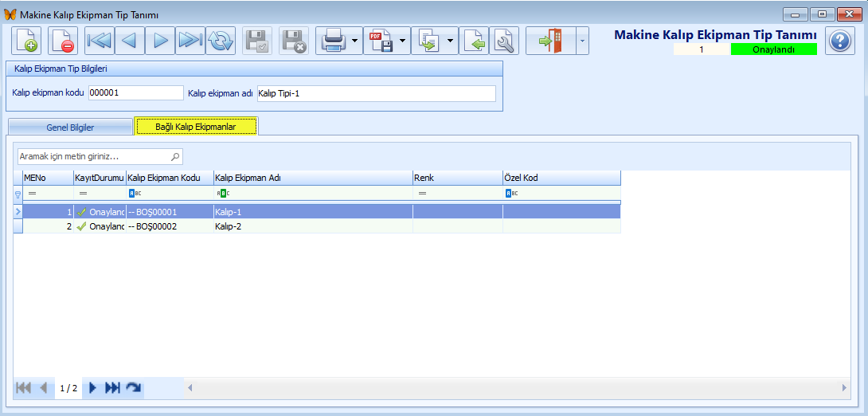Click the refresh icon in the toolbar
Screen dimensions: 868x416
[221, 41]
